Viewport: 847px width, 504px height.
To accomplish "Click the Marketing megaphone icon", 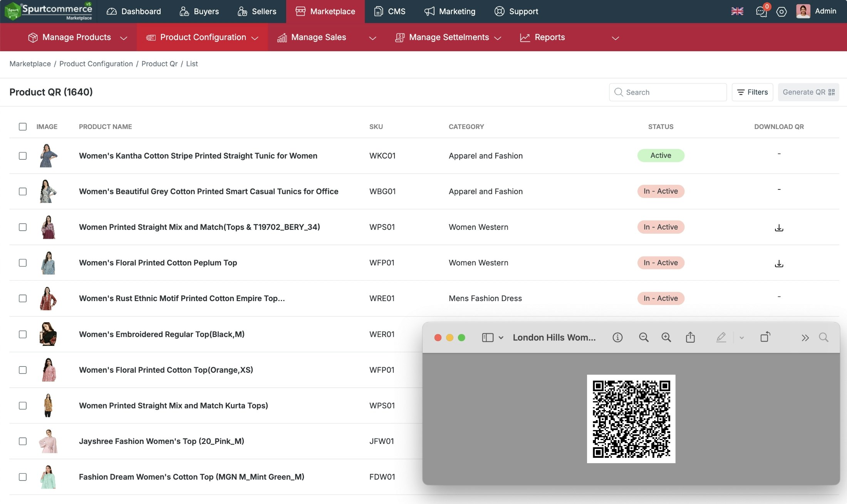I will (x=429, y=11).
